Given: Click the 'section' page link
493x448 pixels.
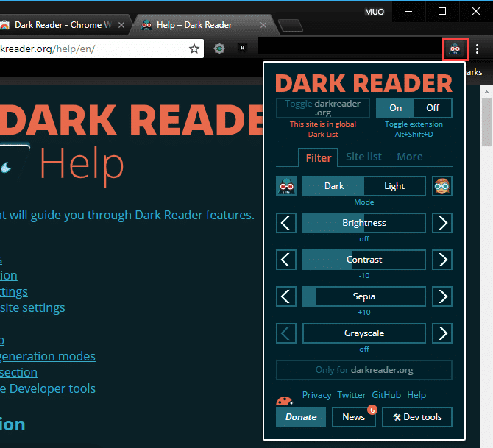Looking at the screenshot, I should (19, 373).
